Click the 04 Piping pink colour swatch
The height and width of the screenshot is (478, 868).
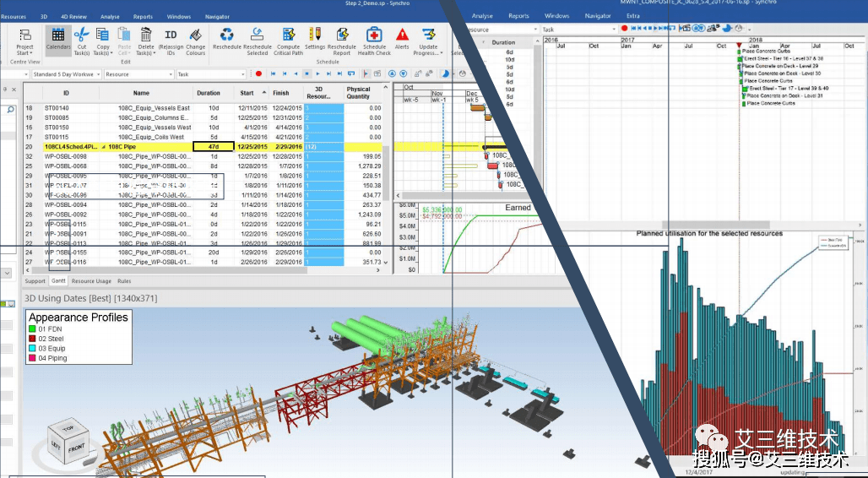[x=32, y=358]
